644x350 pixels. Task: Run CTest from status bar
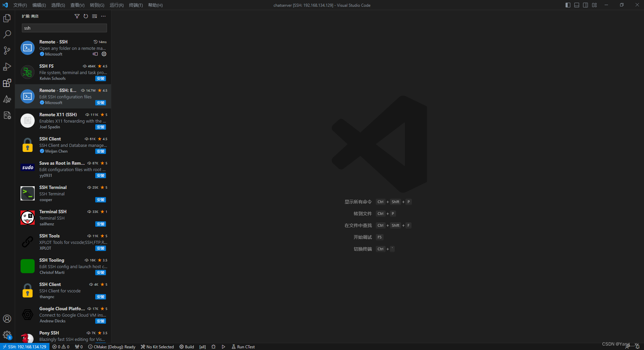[x=243, y=347]
